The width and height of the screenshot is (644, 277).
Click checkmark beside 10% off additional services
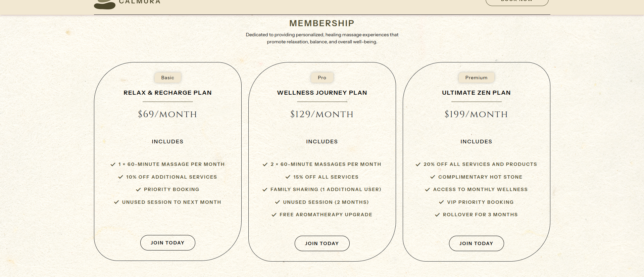click(x=121, y=177)
